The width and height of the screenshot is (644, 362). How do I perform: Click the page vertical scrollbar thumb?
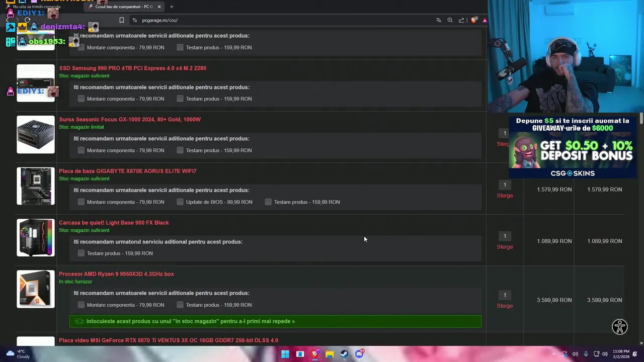[641, 119]
